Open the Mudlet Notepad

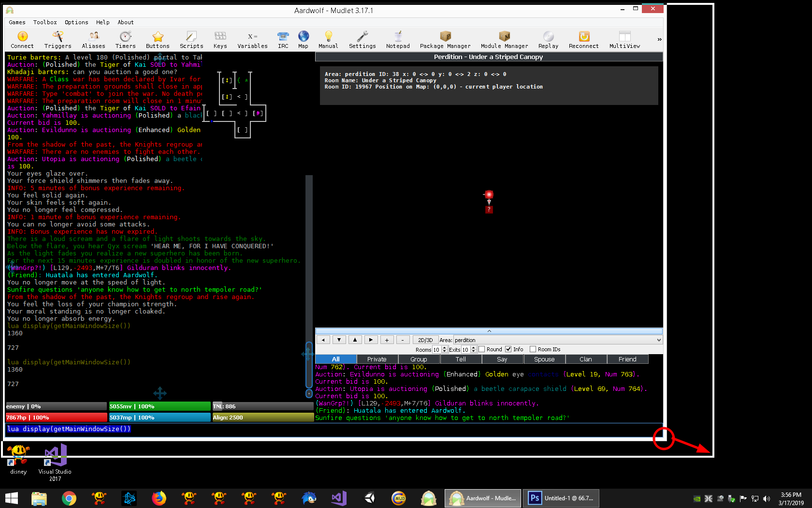397,39
